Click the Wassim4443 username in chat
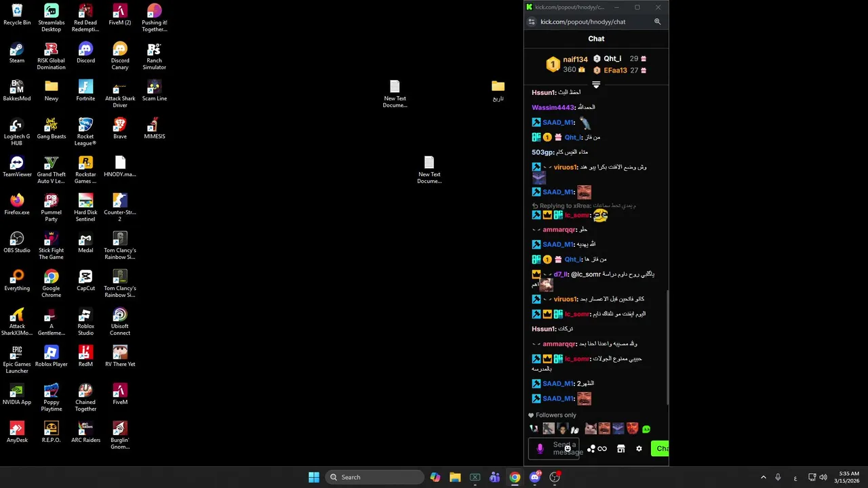Image resolution: width=868 pixels, height=488 pixels. click(x=553, y=107)
